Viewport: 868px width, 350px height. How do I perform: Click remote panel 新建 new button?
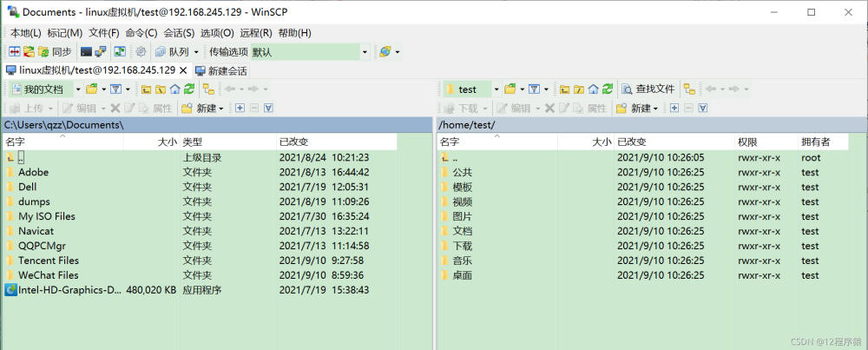coord(637,108)
